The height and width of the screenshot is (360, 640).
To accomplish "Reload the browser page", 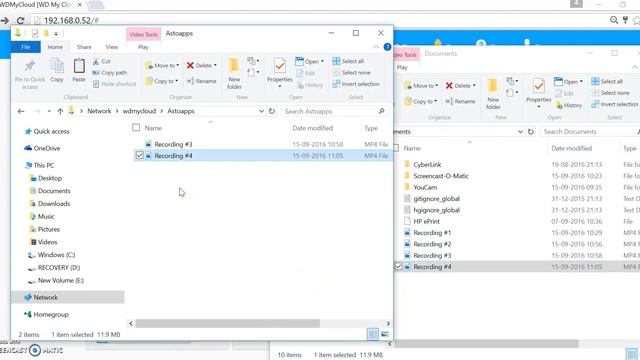I will tap(20, 20).
